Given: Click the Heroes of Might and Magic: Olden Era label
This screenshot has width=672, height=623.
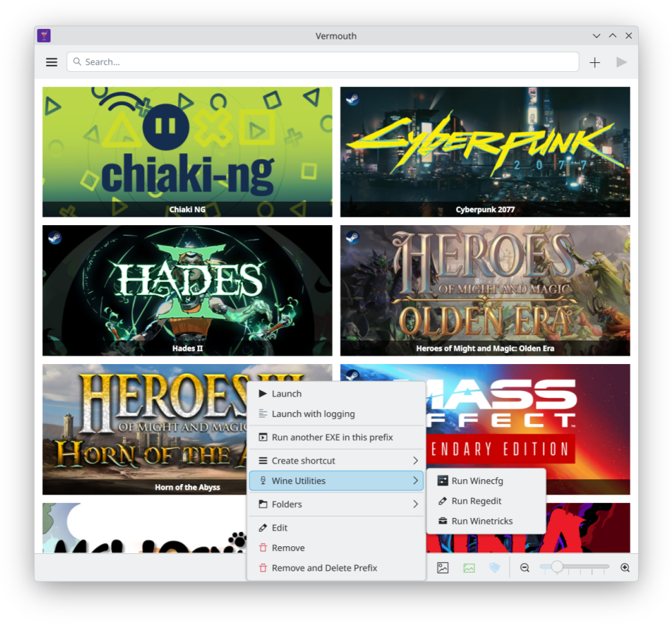Looking at the screenshot, I should 485,348.
